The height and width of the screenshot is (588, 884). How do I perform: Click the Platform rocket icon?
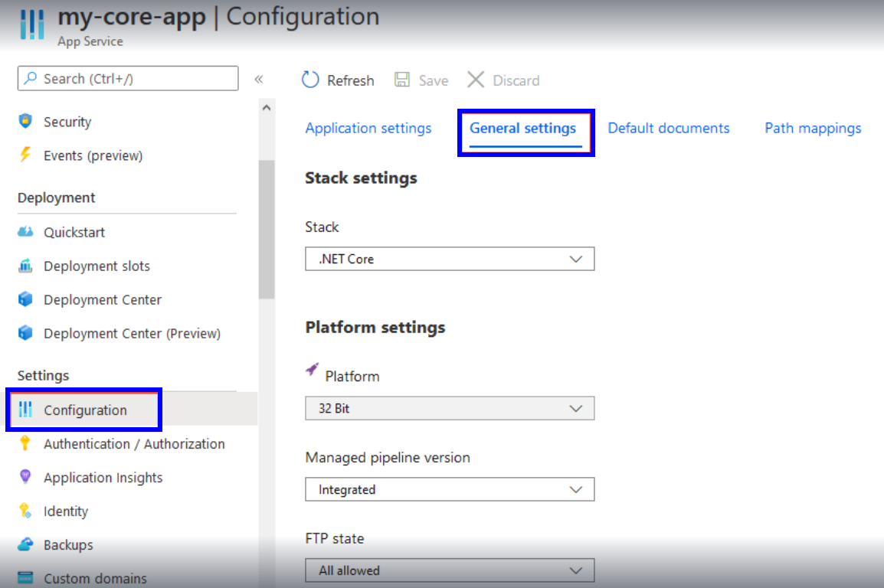click(x=313, y=369)
